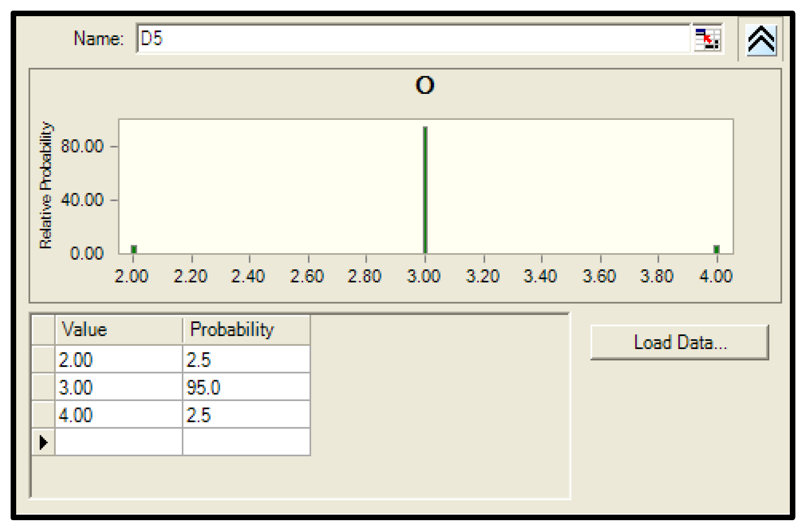Click the empty Probability cell in the new row
The width and height of the screenshot is (808, 532).
[246, 442]
